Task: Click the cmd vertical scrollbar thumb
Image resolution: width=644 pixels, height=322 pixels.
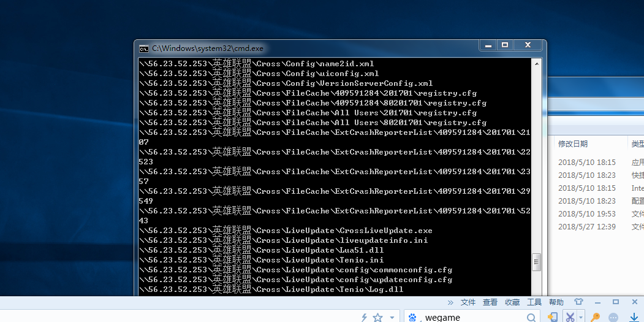Action: point(536,263)
